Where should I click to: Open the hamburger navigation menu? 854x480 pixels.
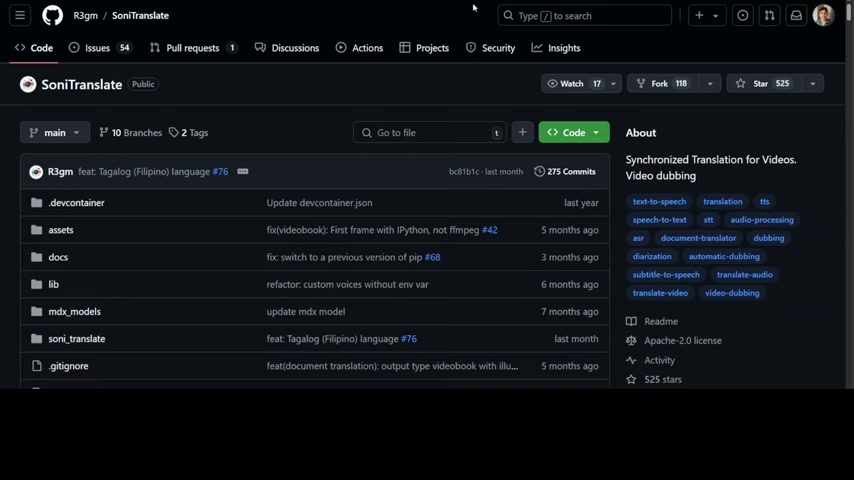[x=20, y=15]
